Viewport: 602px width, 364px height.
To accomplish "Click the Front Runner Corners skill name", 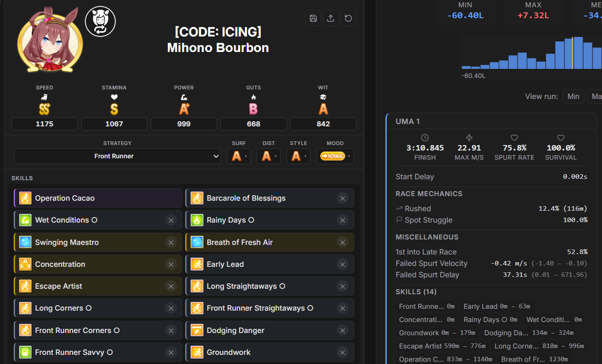I will click(77, 330).
